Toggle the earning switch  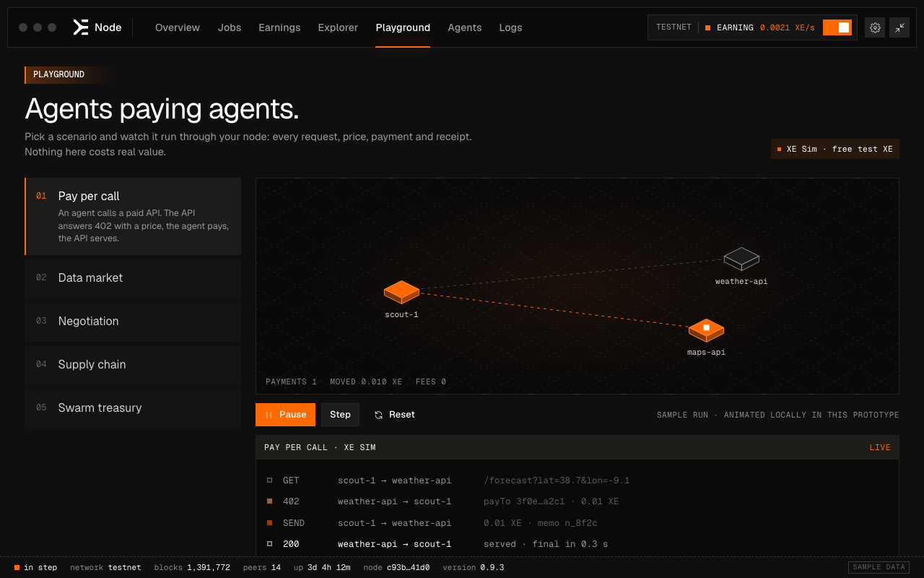click(x=837, y=27)
